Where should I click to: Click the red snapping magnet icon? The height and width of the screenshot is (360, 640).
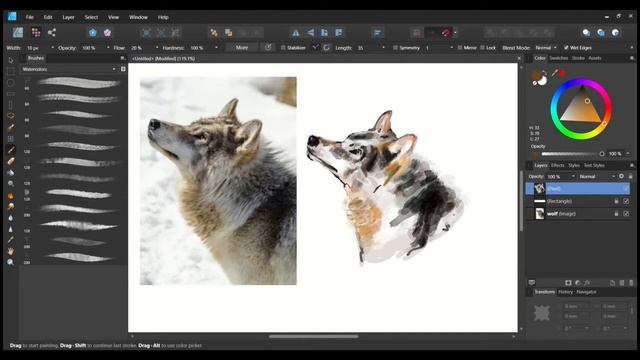click(445, 33)
